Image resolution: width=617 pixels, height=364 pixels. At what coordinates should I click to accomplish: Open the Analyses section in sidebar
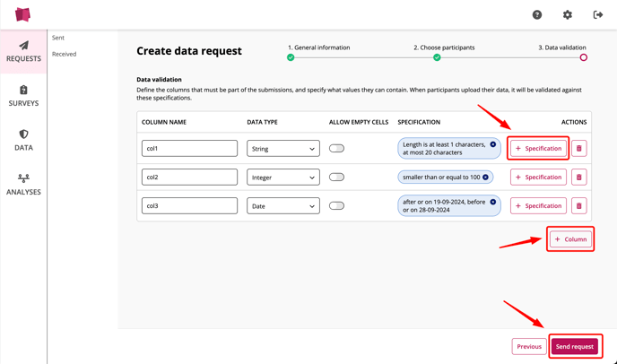click(x=23, y=185)
